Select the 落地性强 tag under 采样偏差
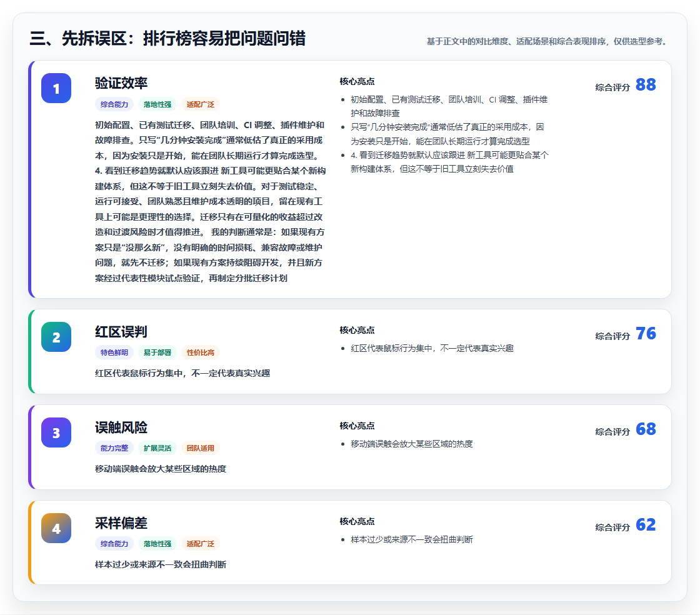The width and height of the screenshot is (700, 615). click(157, 544)
